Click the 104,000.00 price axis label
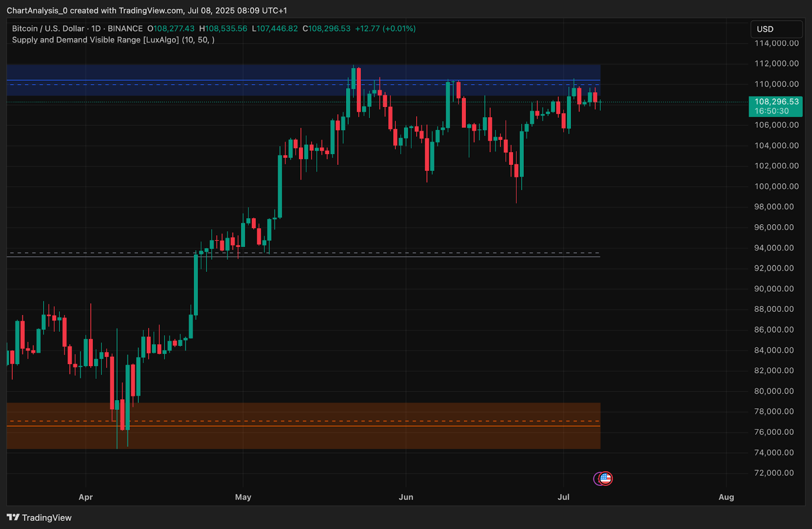The width and height of the screenshot is (812, 529). pos(776,146)
